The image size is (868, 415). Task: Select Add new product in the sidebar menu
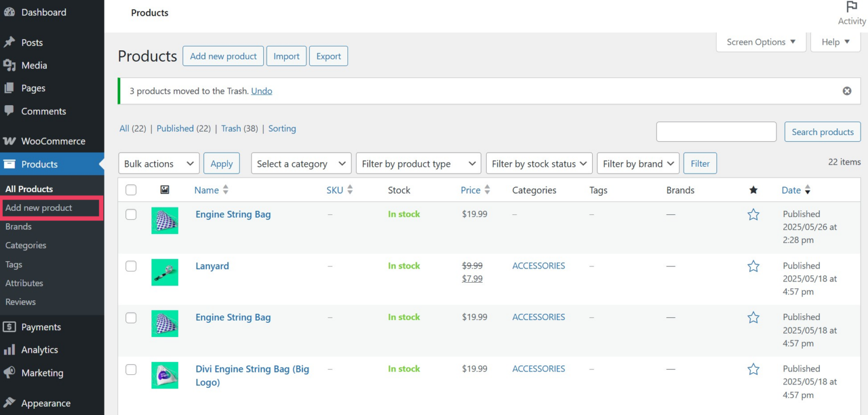pyautogui.click(x=39, y=207)
